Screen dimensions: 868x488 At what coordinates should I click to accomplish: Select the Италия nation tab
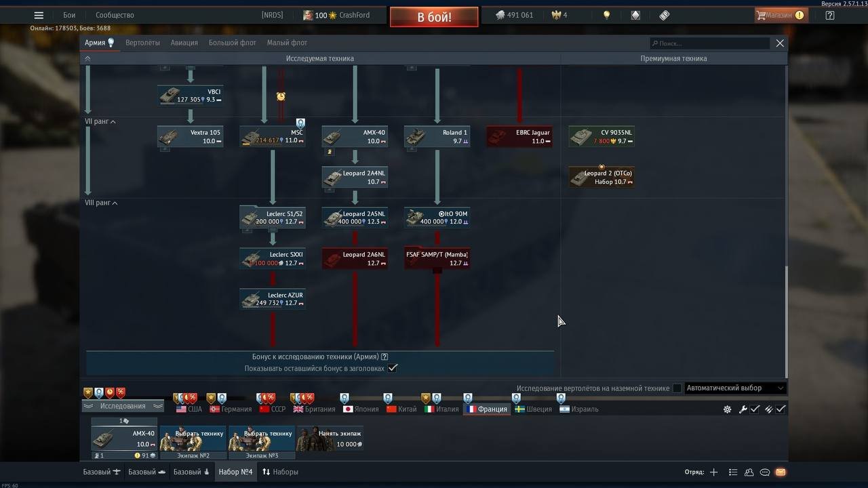pyautogui.click(x=441, y=409)
